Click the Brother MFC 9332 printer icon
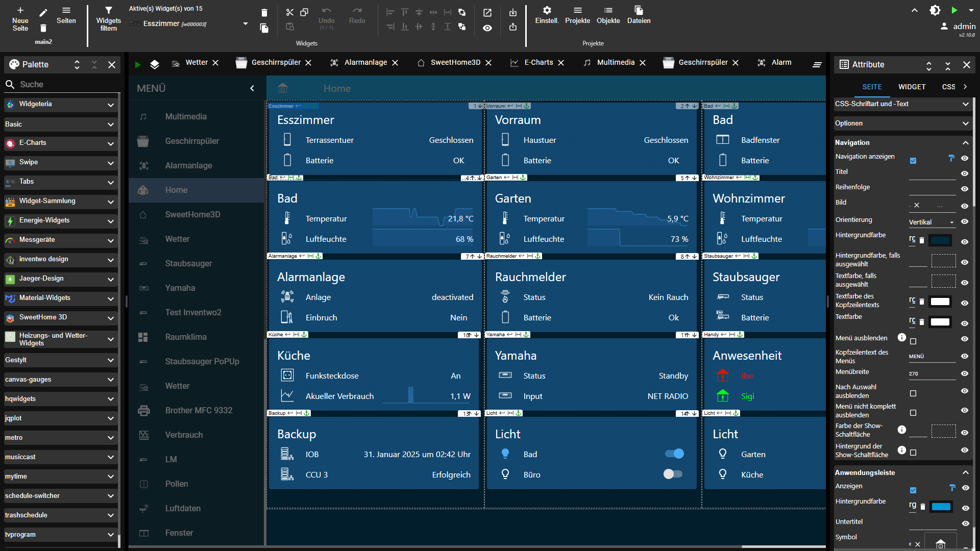The width and height of the screenshot is (980, 551). pyautogui.click(x=144, y=410)
